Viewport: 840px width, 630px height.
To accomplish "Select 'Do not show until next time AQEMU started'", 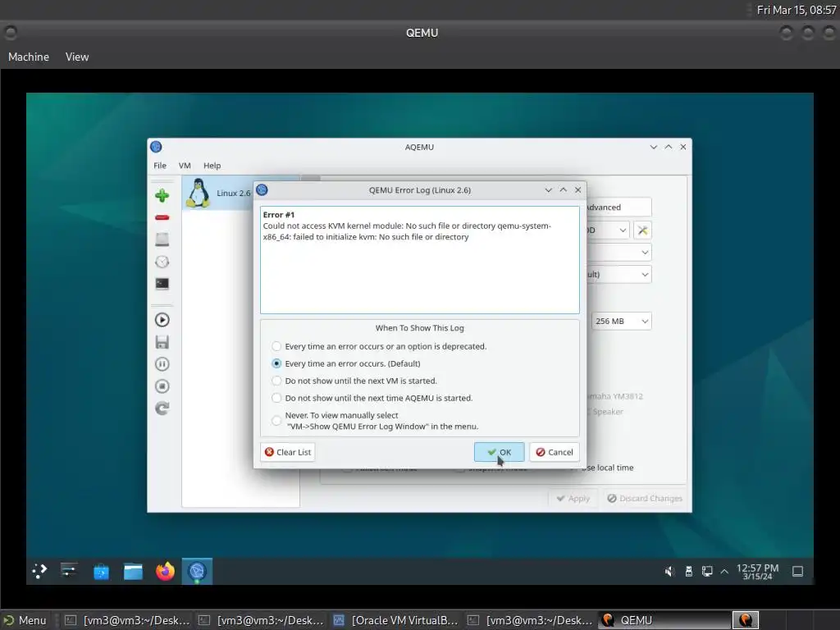I will click(276, 398).
